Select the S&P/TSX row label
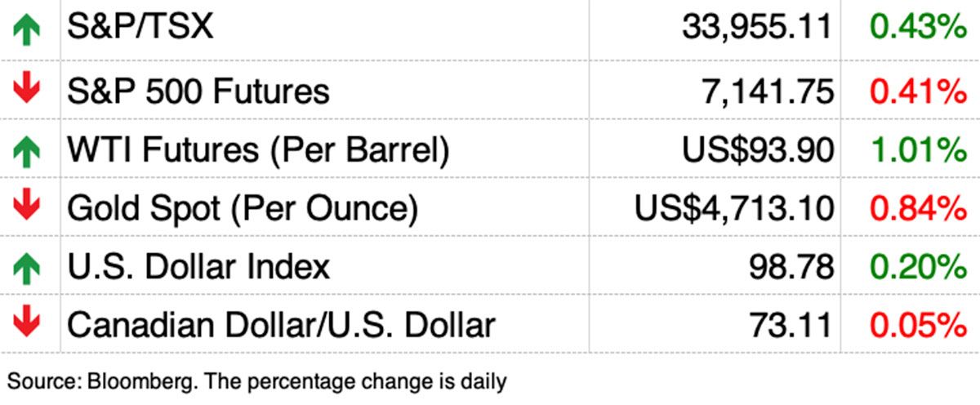 [140, 29]
